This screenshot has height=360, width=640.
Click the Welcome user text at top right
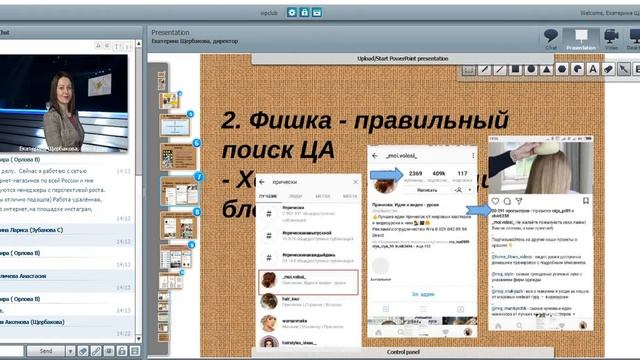coord(610,13)
